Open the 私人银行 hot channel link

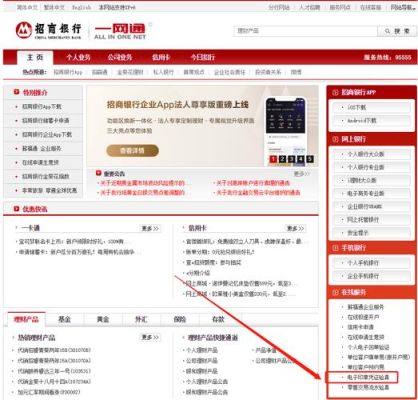pos(163,72)
